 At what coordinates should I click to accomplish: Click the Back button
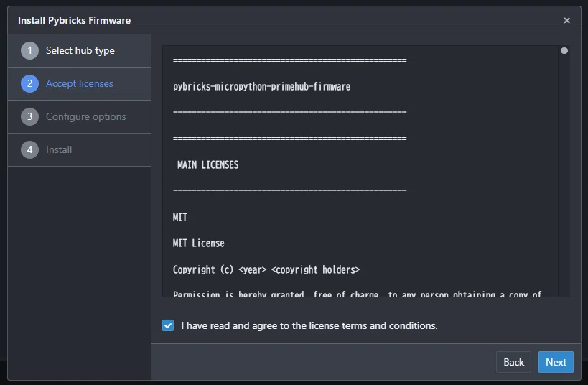coord(513,362)
